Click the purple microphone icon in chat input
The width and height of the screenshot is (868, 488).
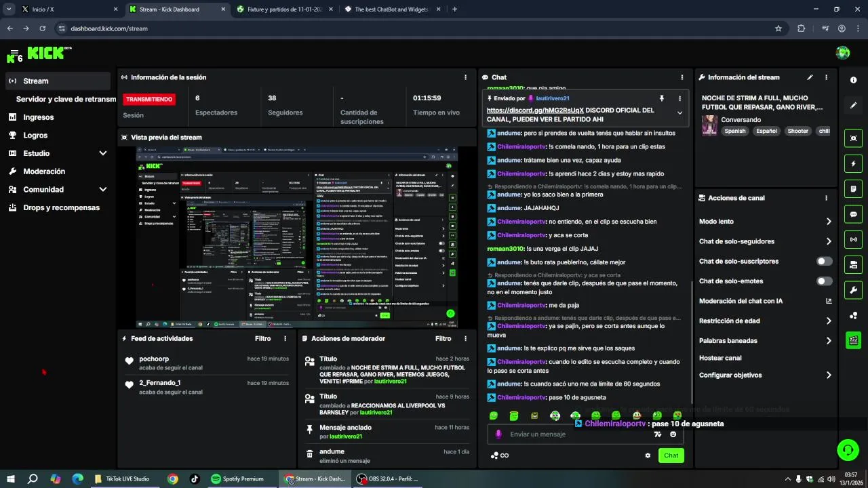pos(498,434)
